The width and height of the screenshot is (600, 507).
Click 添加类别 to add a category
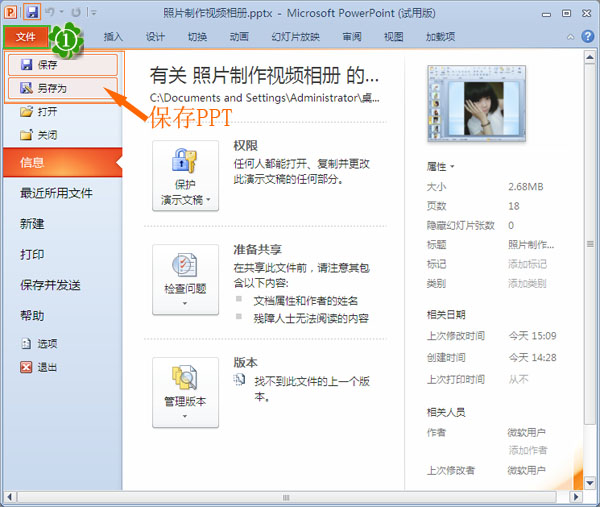click(x=527, y=284)
